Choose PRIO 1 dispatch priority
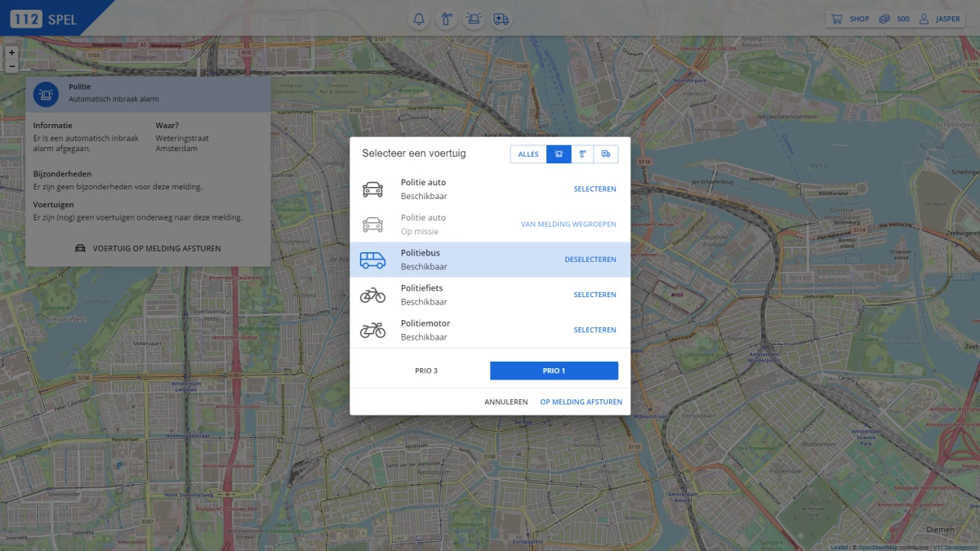Image resolution: width=980 pixels, height=551 pixels. pyautogui.click(x=554, y=371)
